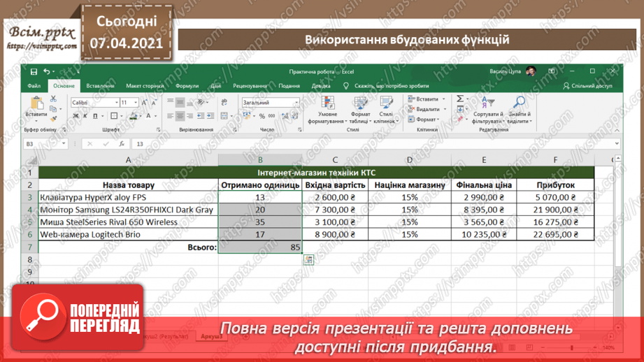The height and width of the screenshot is (362, 644).
Task: Apply comma style (000) format
Action: (x=272, y=116)
